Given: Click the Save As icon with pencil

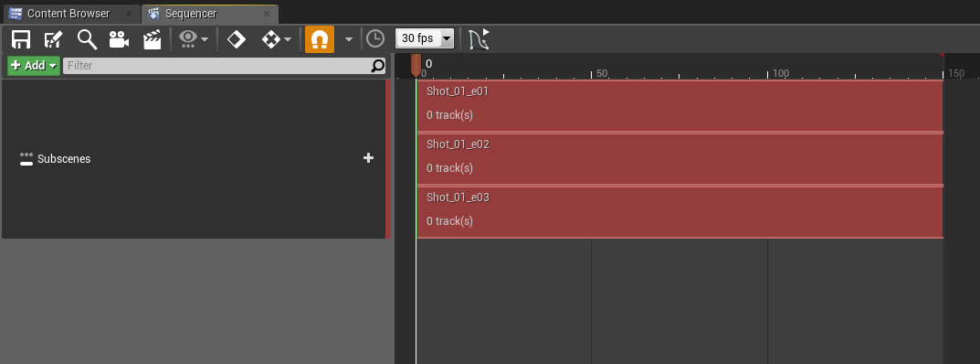Looking at the screenshot, I should [x=54, y=39].
